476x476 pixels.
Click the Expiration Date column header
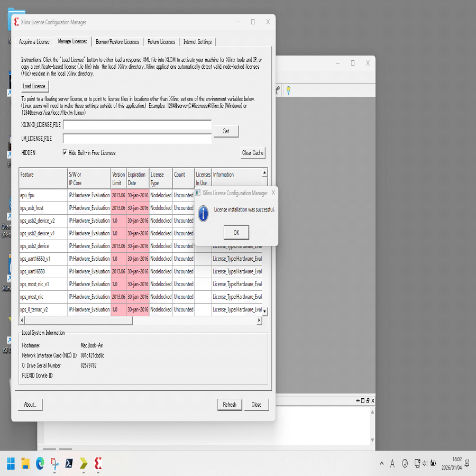coord(138,179)
